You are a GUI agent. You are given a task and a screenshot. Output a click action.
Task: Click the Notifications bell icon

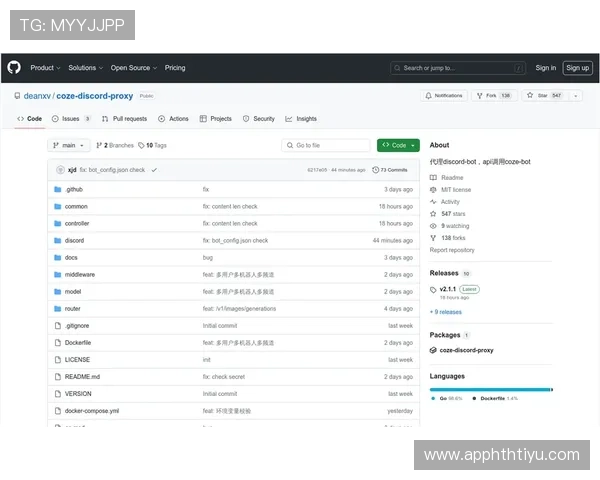428,96
